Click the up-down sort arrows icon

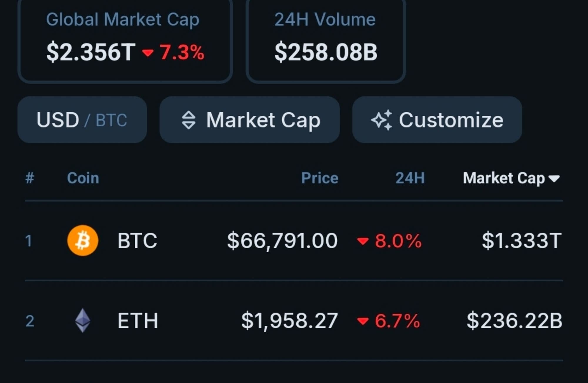(188, 120)
